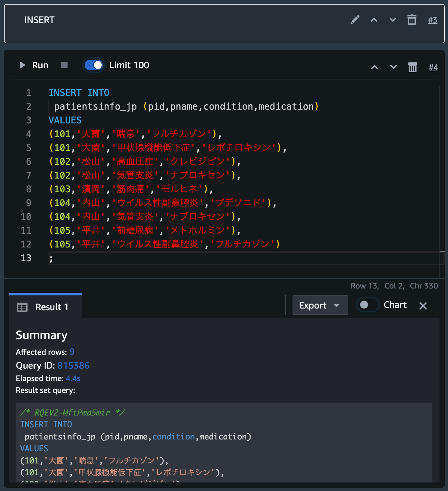Image resolution: width=448 pixels, height=491 pixels.
Task: Switch to the Result 1 tab
Action: click(x=51, y=307)
